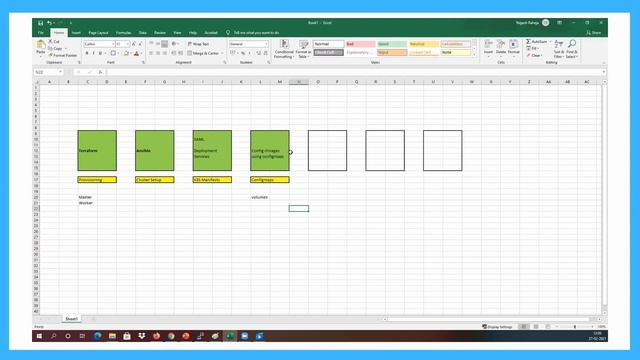
Task: Open the File tab
Action: [x=41, y=33]
